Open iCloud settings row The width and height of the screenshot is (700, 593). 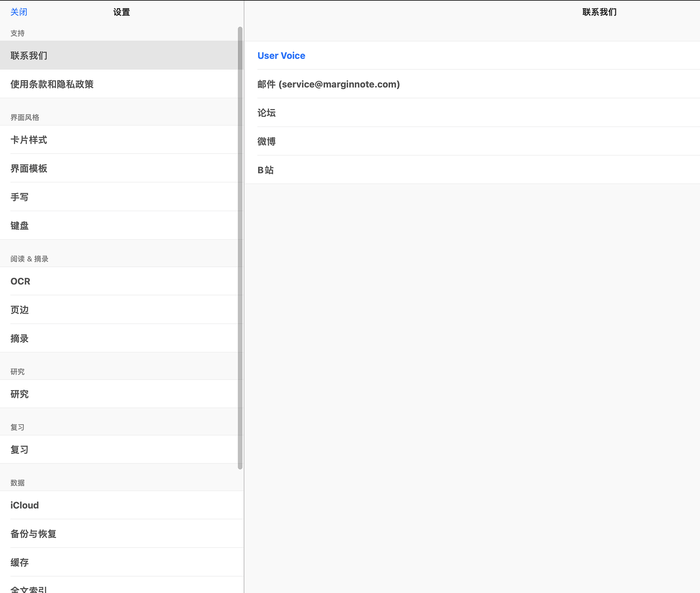122,505
